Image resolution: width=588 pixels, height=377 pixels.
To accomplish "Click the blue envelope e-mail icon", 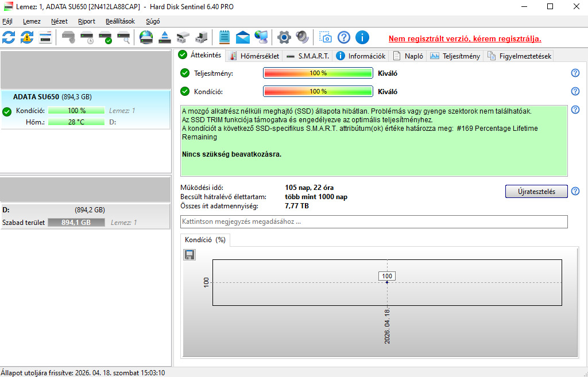I will coord(243,37).
